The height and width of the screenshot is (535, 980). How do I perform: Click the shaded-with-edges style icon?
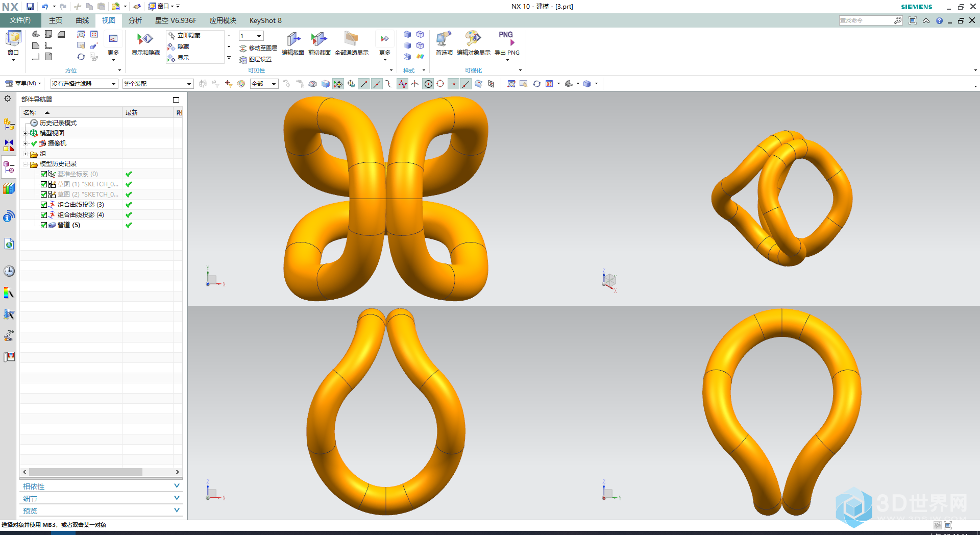pos(407,34)
